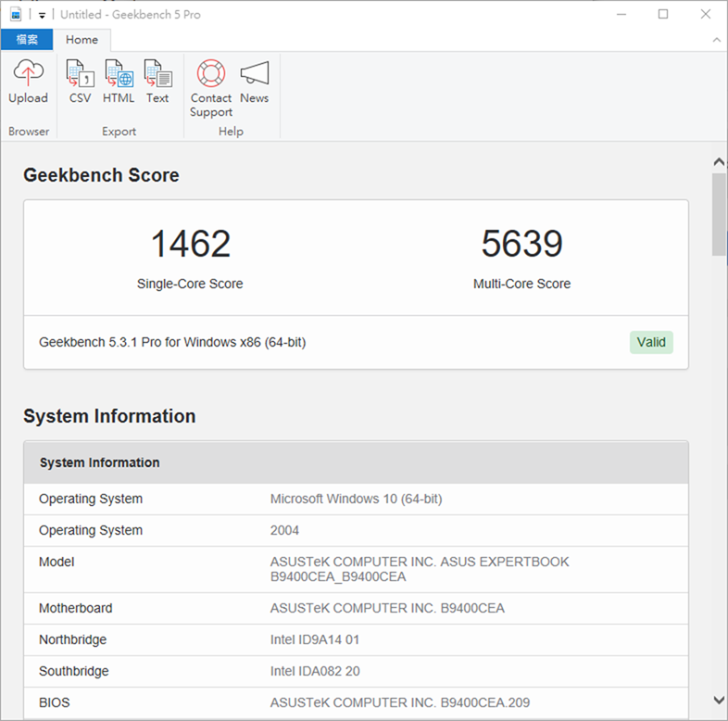This screenshot has width=728, height=721.
Task: Open the quick access toolbar dropdown arrow
Action: coord(42,16)
